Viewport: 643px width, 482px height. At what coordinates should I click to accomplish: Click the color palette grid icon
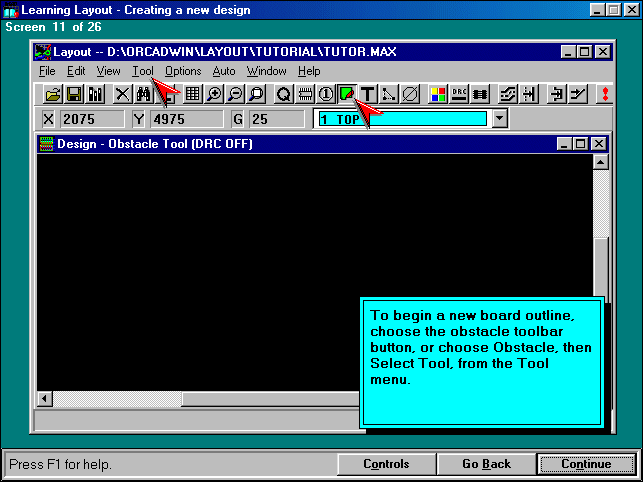(438, 94)
